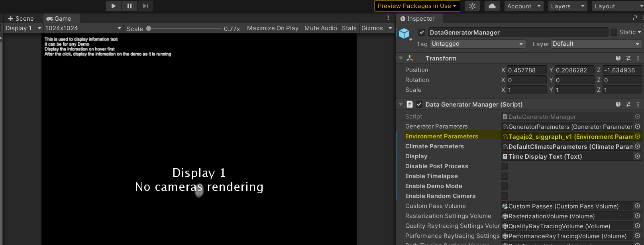
Task: Open the Layout dropdown
Action: [x=618, y=6]
